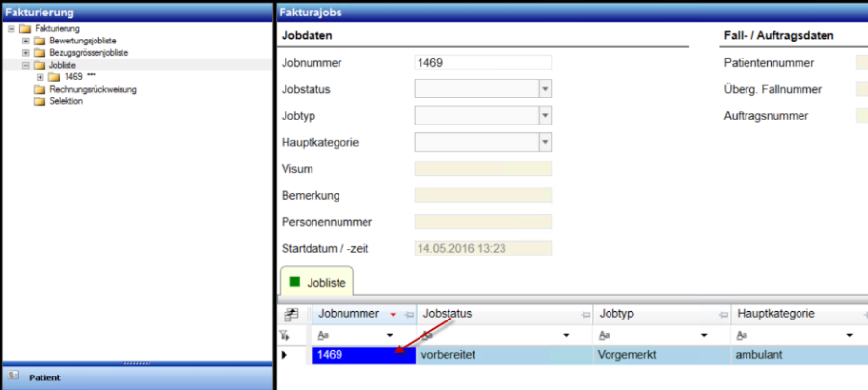Pin the Jobnummer column
Viewport: 868px width, 390px height.
(x=409, y=315)
